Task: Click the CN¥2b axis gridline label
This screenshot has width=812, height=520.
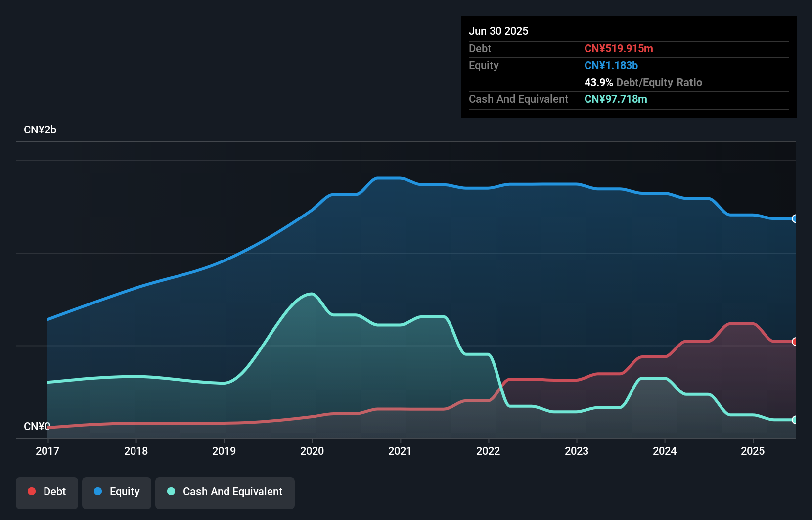Action: (x=40, y=130)
